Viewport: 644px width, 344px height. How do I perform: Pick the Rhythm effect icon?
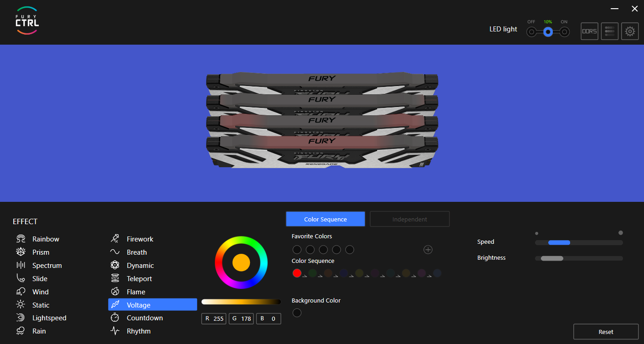(x=115, y=331)
